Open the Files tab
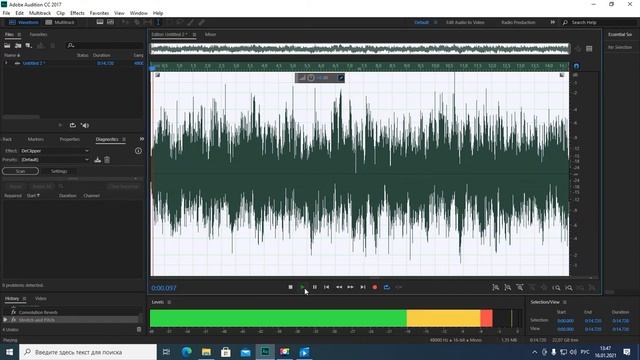This screenshot has height=360, width=640. tap(9, 35)
